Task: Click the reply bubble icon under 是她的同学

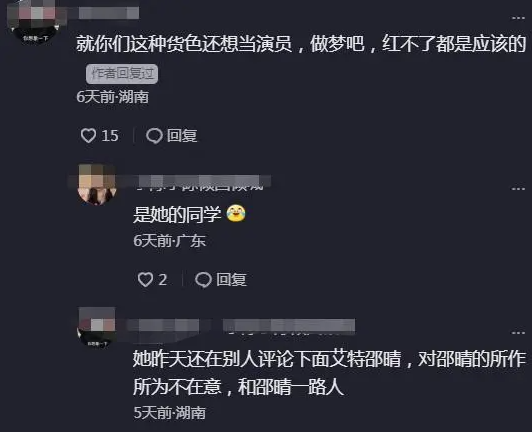Action: pyautogui.click(x=203, y=280)
